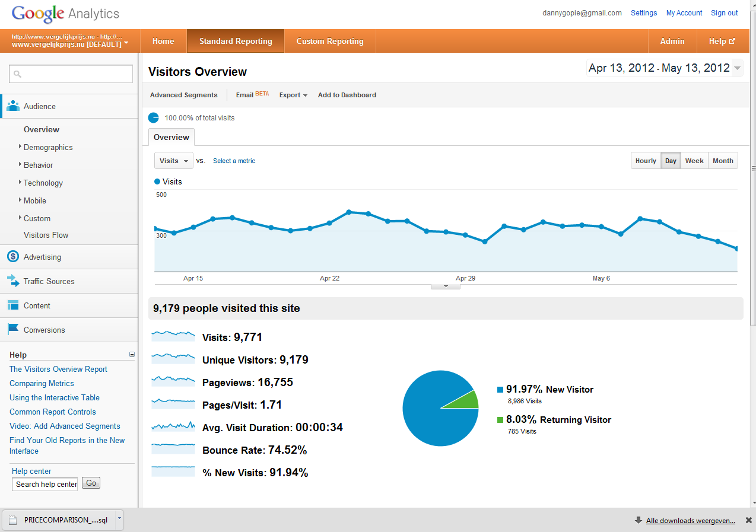756x532 pixels.
Task: Click the Conversions flag icon
Action: pos(13,329)
